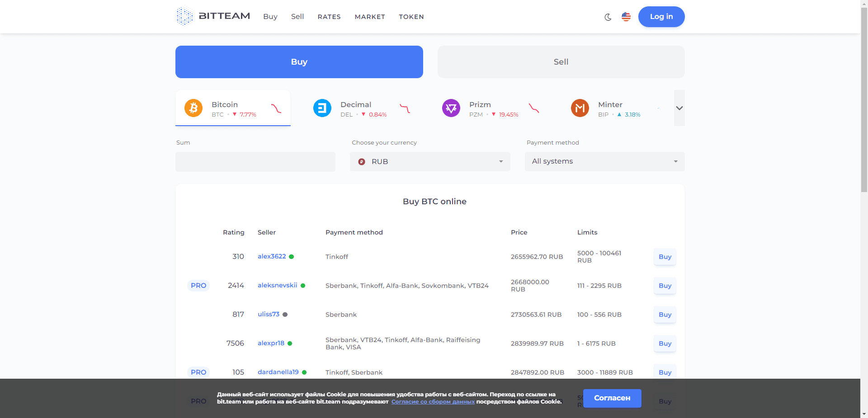Viewport: 868px width, 418px height.
Task: Click the green online status dot next to alex3622
Action: pos(292,257)
